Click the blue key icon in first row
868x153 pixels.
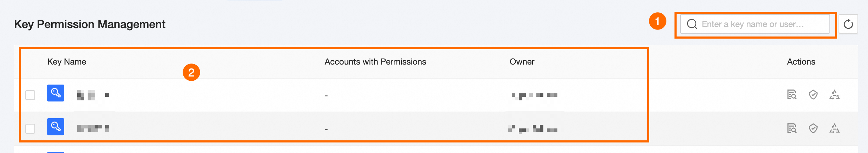[56, 93]
